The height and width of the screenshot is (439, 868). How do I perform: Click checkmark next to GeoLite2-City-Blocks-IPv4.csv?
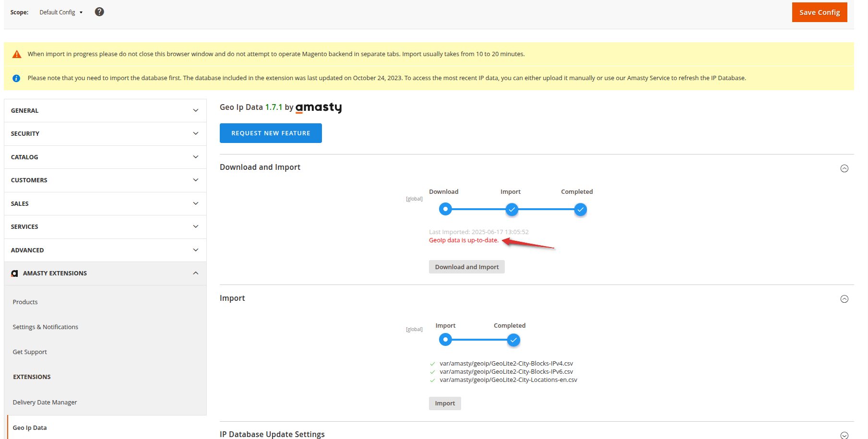pyautogui.click(x=432, y=364)
